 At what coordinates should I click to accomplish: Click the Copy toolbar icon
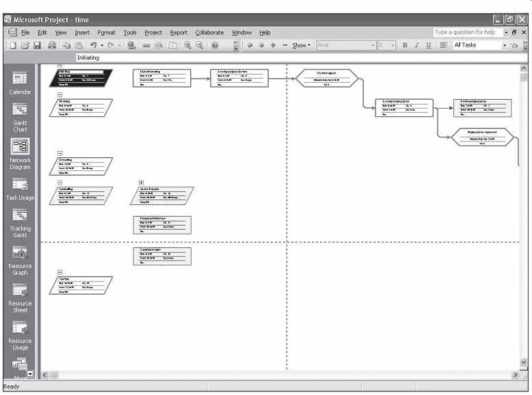tap(66, 45)
